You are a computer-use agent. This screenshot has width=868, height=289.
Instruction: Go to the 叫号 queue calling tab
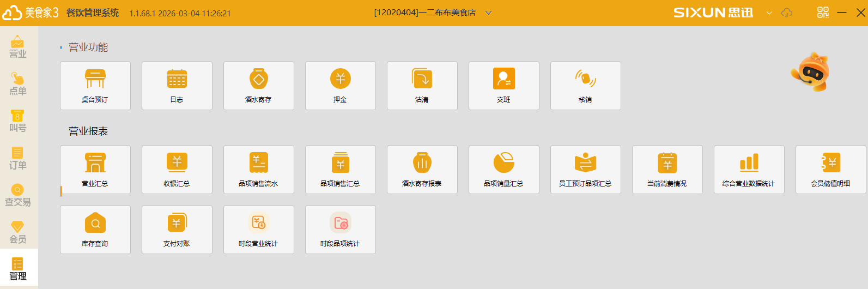click(18, 121)
